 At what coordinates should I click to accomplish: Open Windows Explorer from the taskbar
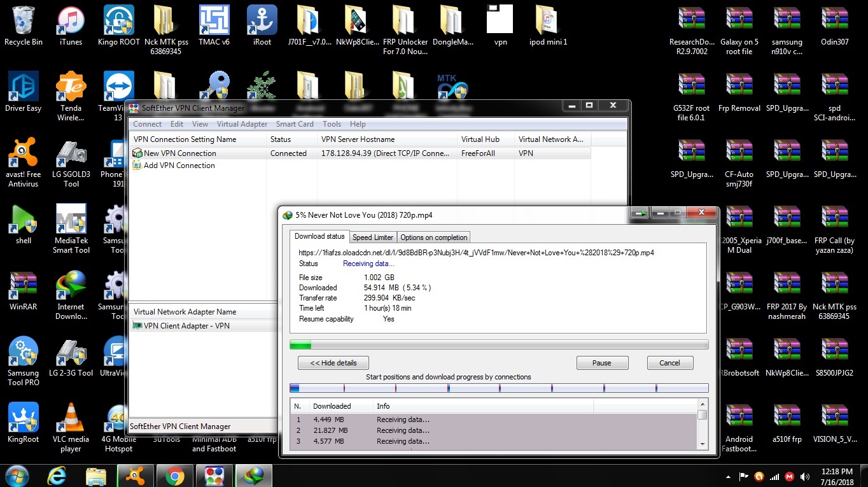[x=96, y=476]
